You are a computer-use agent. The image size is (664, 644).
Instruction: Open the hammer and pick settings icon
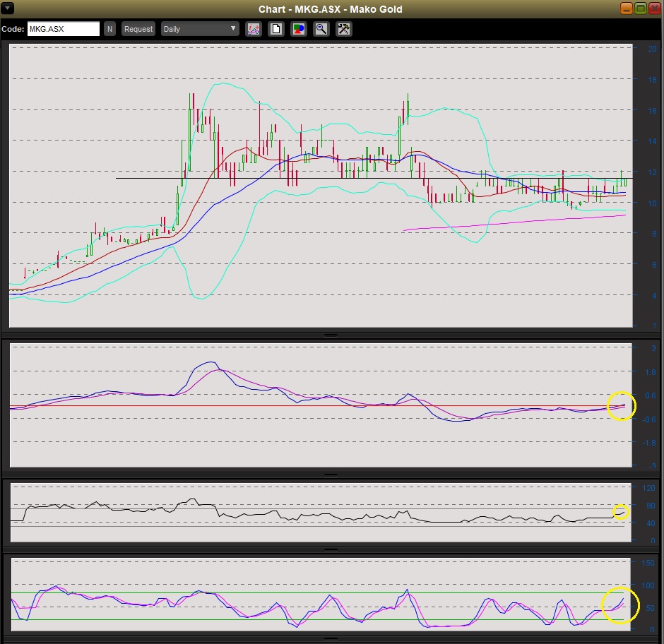343,29
